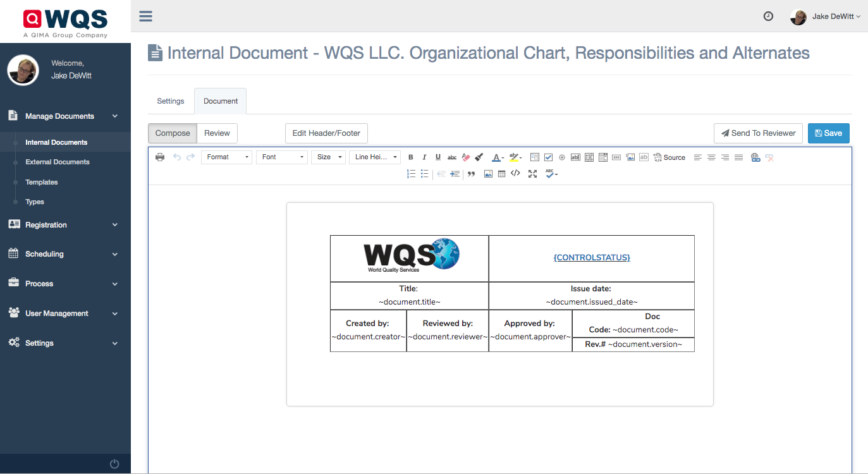868x474 pixels.
Task: Open the Font dropdown
Action: click(281, 157)
